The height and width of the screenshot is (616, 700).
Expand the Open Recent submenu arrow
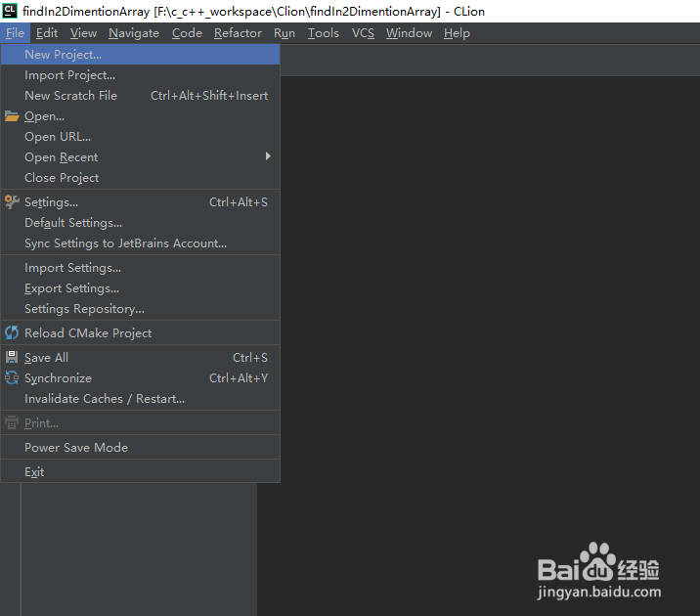point(268,155)
